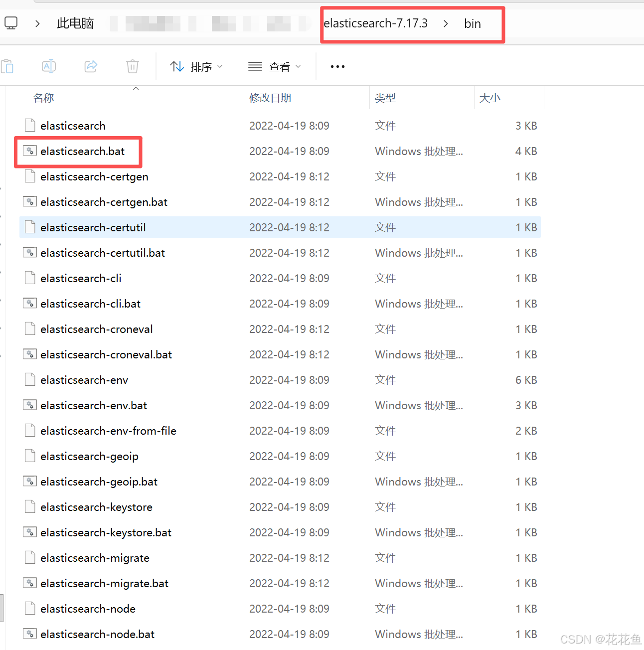Screen dimensions: 644x650
Task: Click the file name elasticsearch-cli.bat
Action: coord(91,304)
